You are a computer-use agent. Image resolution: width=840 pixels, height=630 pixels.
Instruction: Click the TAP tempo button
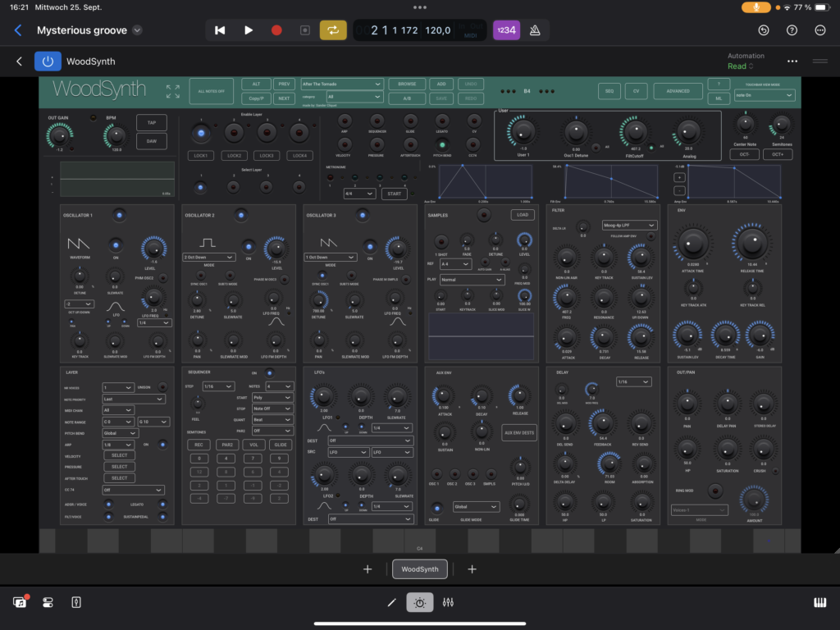coord(152,123)
